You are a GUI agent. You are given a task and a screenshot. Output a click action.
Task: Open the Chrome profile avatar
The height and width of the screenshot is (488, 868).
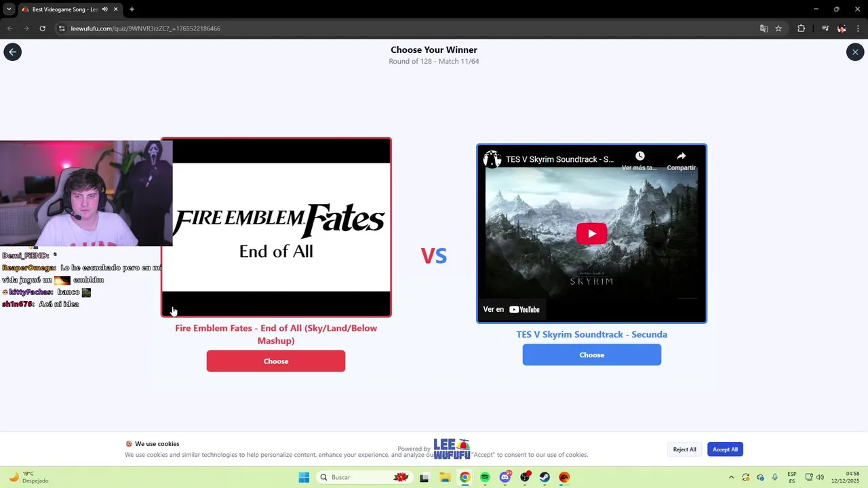842,28
